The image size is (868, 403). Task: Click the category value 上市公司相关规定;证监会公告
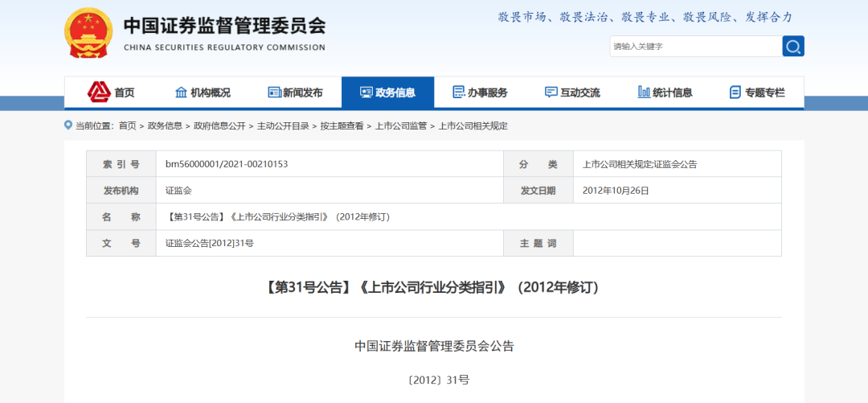(x=640, y=164)
